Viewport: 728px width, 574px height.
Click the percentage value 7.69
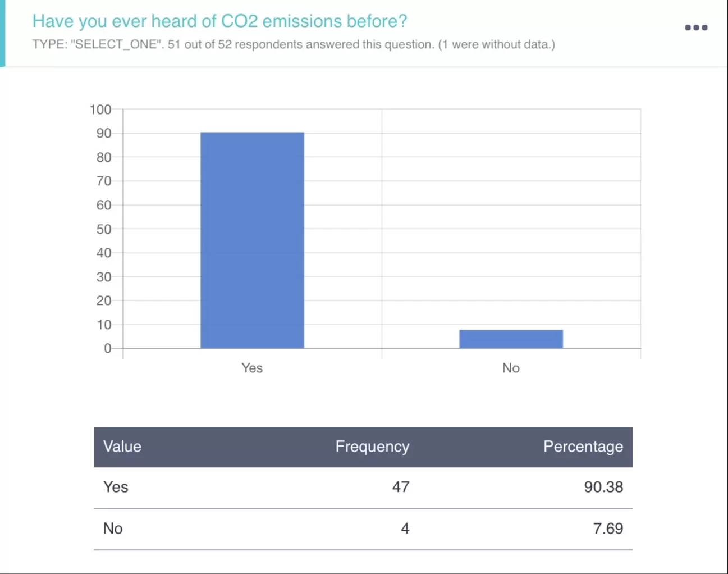tap(607, 529)
